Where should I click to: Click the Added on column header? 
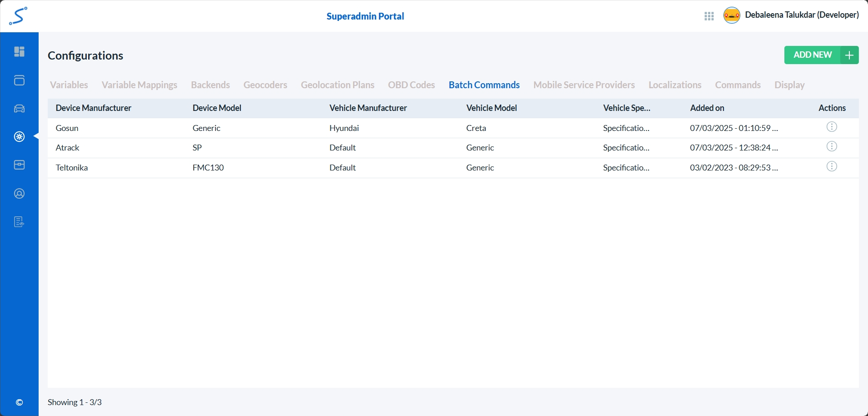tap(707, 108)
